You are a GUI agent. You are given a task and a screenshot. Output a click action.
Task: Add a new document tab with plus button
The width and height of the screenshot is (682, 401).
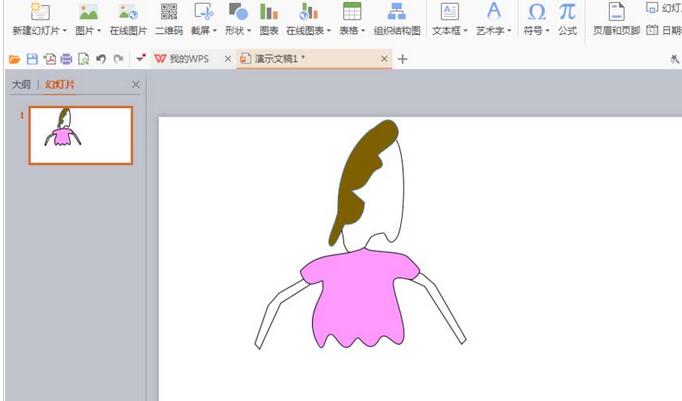[403, 59]
